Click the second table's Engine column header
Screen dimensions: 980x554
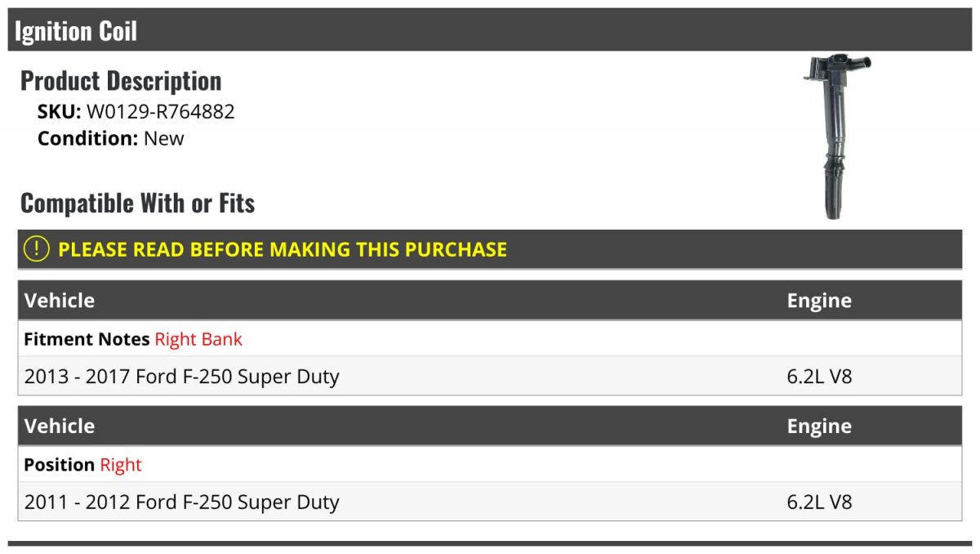point(819,426)
